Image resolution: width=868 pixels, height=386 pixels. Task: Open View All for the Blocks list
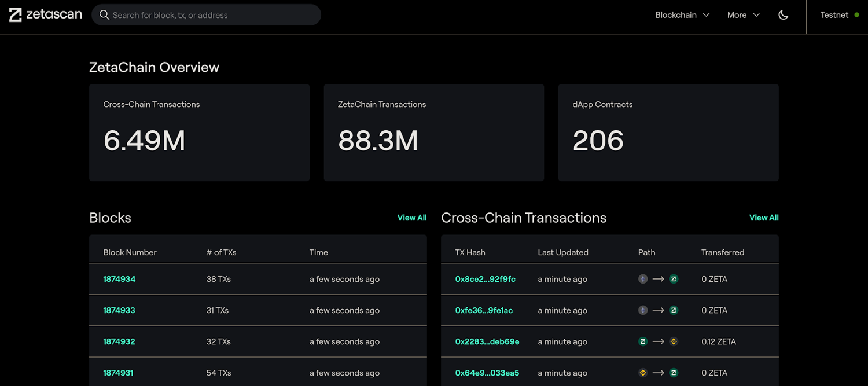(411, 218)
